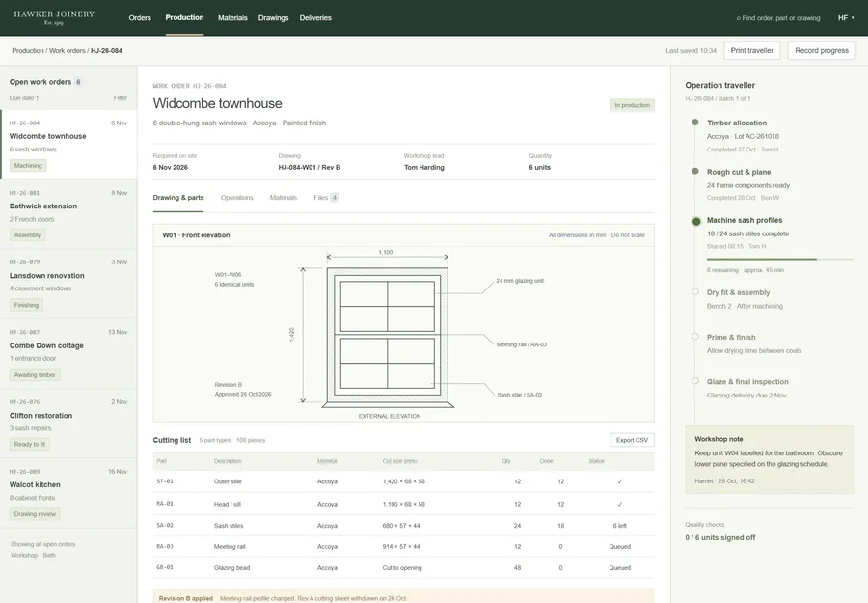Select the Walcot kitchen work order

tap(68, 493)
